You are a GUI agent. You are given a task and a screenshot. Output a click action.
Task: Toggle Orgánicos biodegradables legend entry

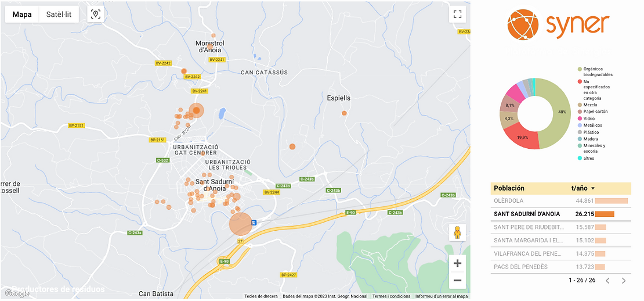(x=598, y=71)
